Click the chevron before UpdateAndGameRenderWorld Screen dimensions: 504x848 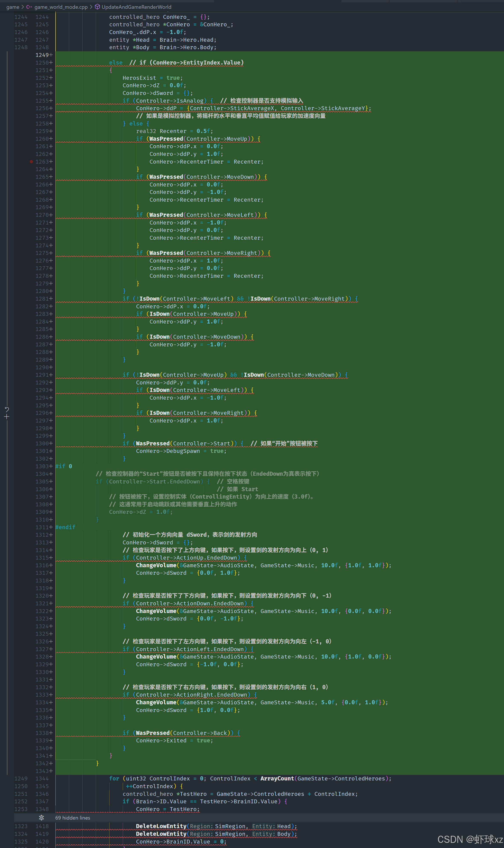91,7
